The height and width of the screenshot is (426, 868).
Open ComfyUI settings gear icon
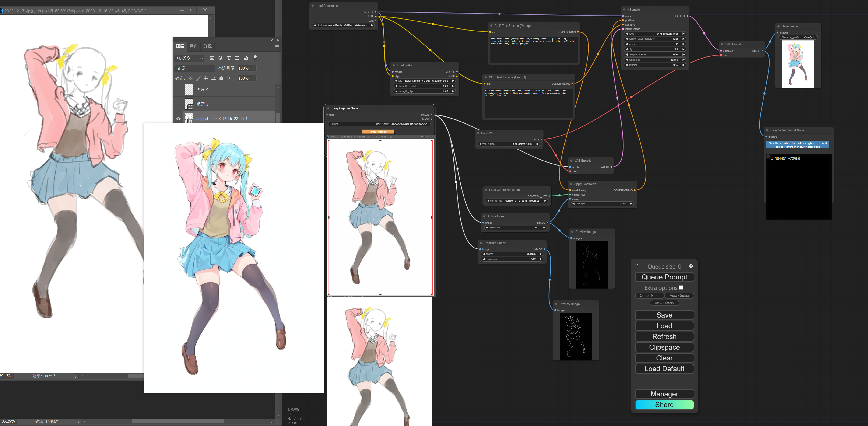tap(691, 266)
